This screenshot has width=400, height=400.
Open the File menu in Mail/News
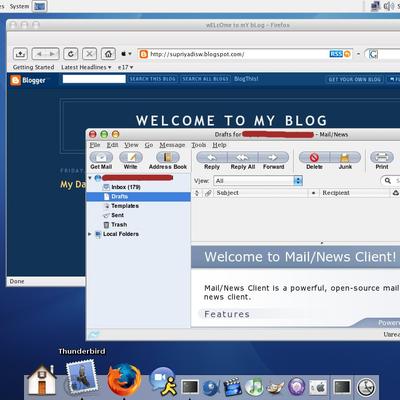pyautogui.click(x=95, y=145)
